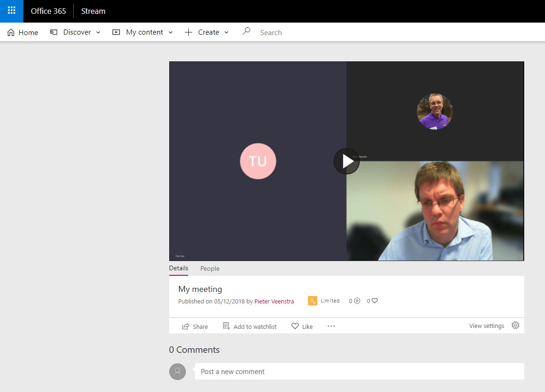Image resolution: width=545 pixels, height=392 pixels.
Task: Select the Home label in navigation
Action: tap(28, 33)
